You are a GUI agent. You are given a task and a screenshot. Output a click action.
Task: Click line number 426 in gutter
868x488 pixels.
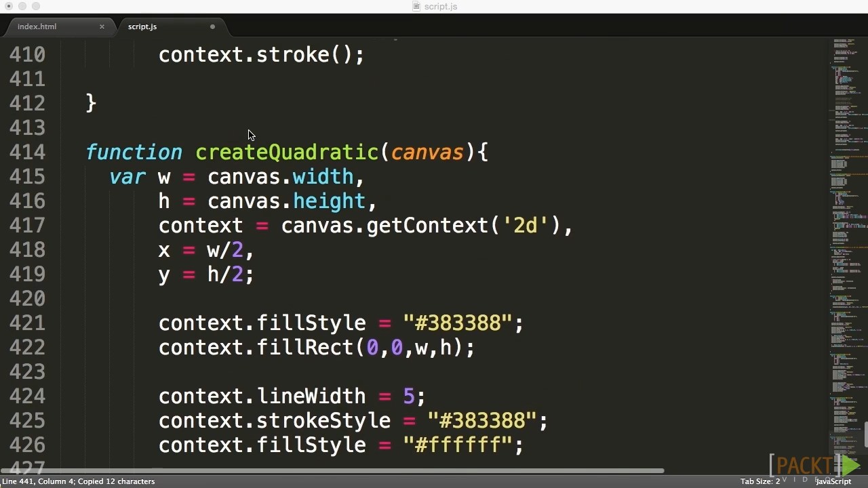point(27,445)
